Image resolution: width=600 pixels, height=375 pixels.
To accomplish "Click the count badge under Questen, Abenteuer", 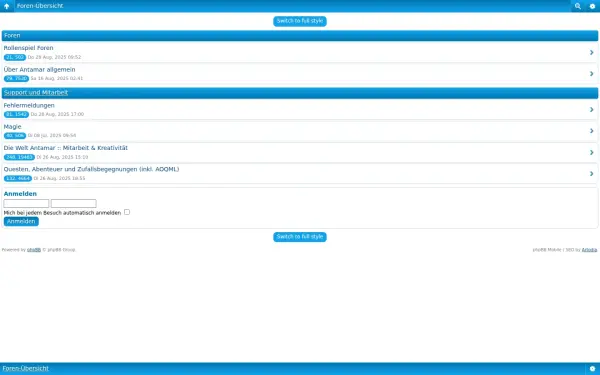I will tap(18, 179).
